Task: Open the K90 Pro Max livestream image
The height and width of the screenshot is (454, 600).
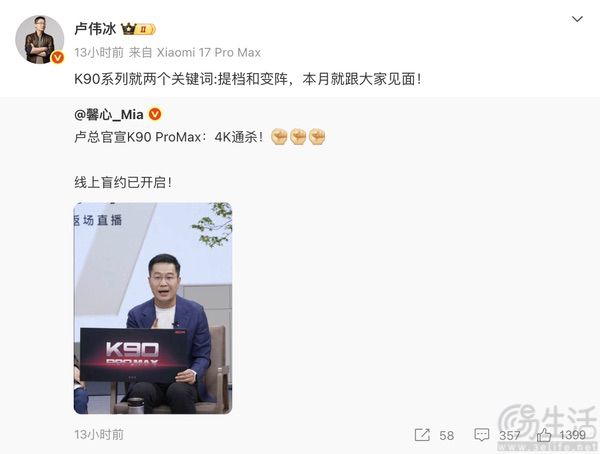Action: (153, 308)
